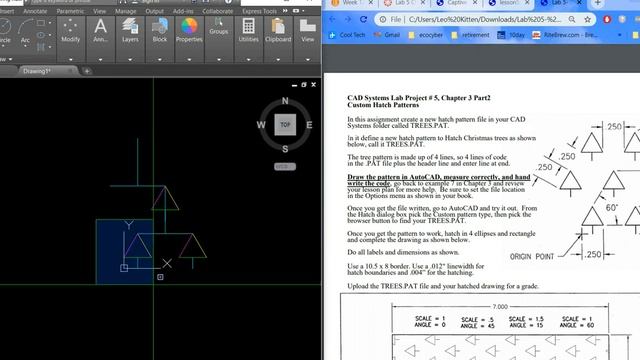Switch to the Add-ins ribbon tab
Screen dimensions: 640x360
click(183, 11)
